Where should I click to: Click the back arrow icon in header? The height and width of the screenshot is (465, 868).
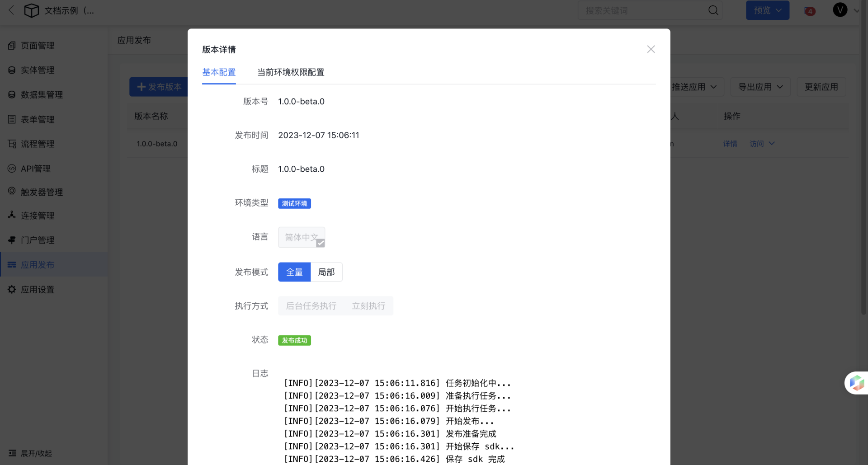point(11,10)
